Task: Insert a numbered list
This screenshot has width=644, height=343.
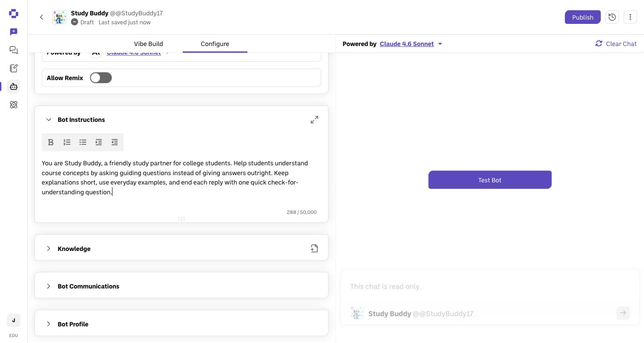Action: pos(67,142)
